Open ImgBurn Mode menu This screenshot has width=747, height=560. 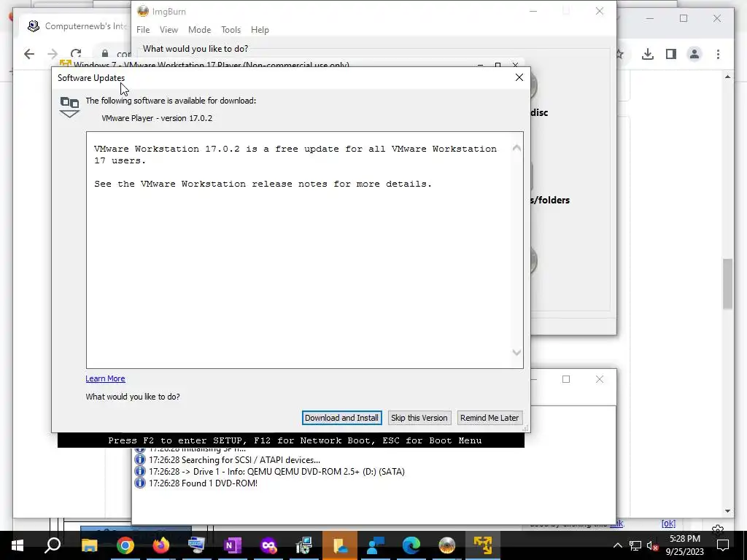(199, 29)
